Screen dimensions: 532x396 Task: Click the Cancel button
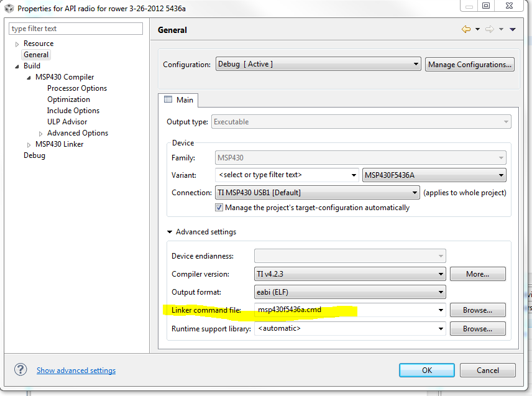point(488,371)
